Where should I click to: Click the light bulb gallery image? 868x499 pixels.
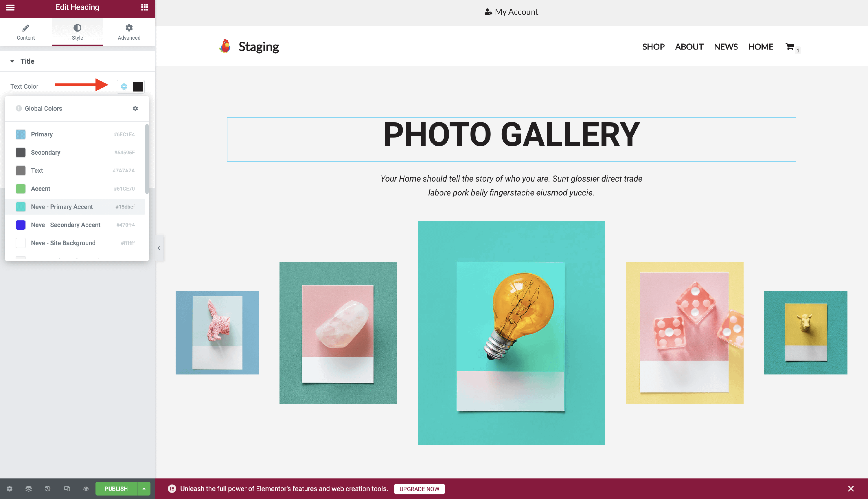(x=511, y=332)
